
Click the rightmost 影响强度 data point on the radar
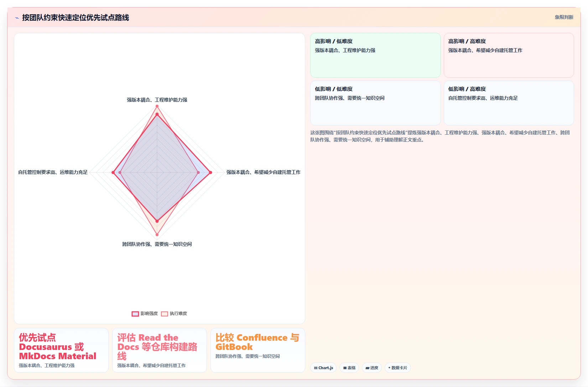(x=210, y=172)
